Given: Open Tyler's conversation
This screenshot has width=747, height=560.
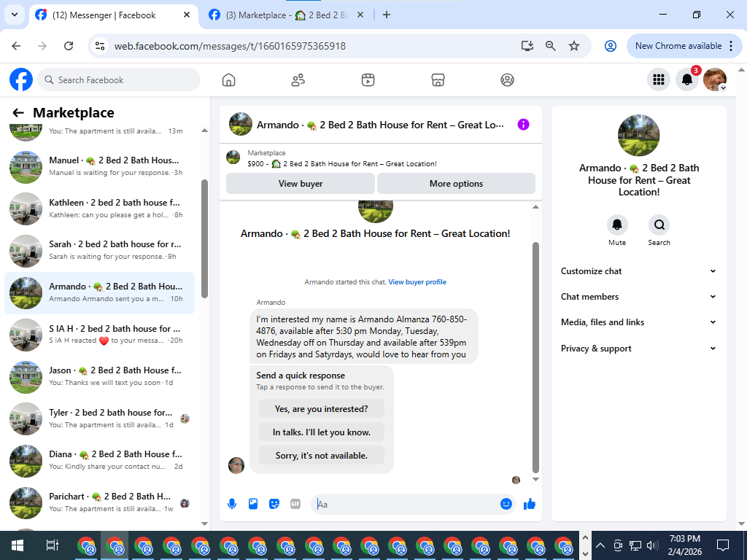Looking at the screenshot, I should point(99,419).
